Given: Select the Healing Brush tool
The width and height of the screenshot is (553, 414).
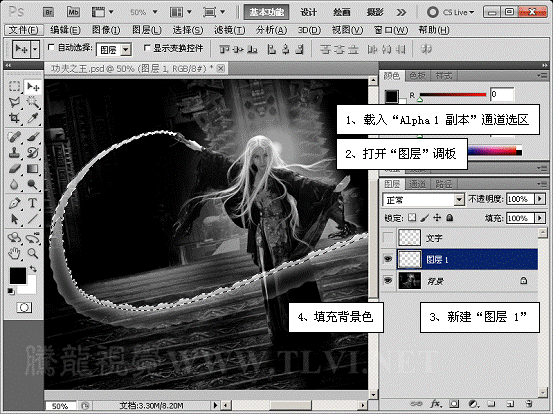Looking at the screenshot, I should tap(14, 136).
